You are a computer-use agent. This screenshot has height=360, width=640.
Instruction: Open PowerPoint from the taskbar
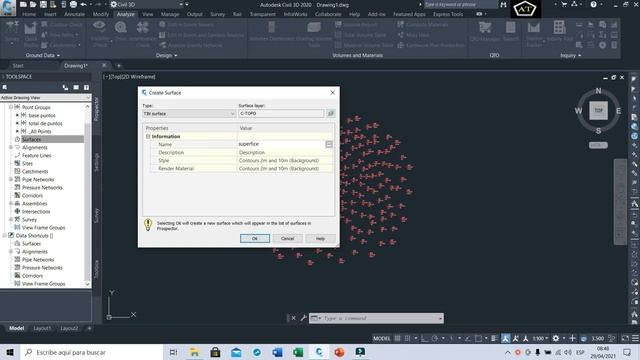coord(339,352)
